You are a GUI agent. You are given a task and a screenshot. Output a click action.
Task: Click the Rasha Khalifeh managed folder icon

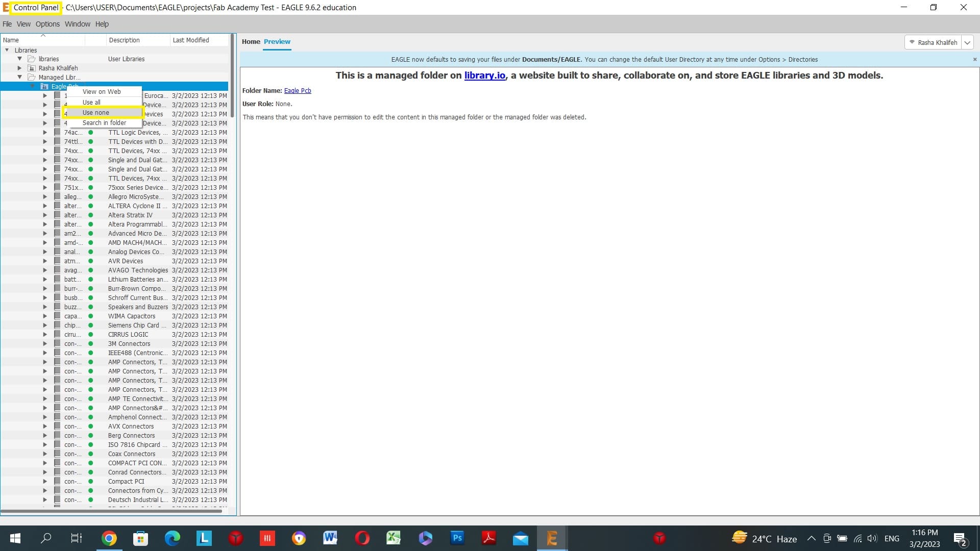click(x=32, y=68)
